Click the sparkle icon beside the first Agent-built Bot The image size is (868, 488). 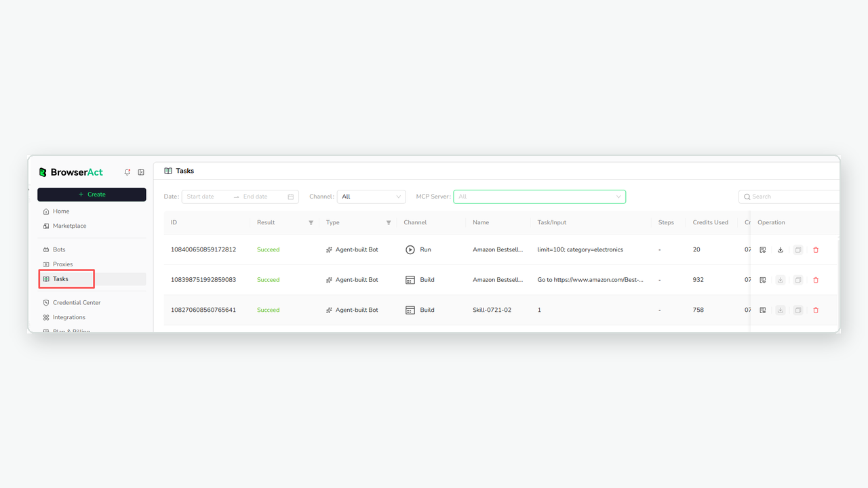329,250
